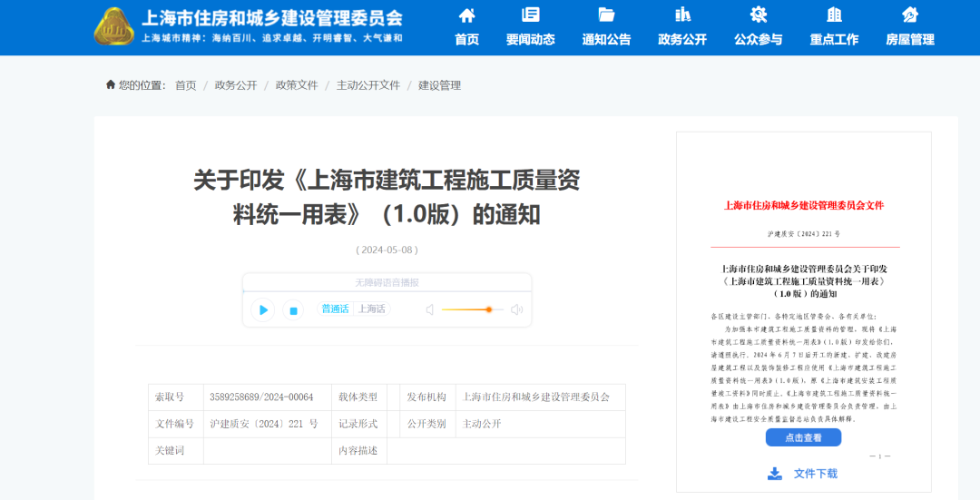Open the 通知公告 menu item
980x500 pixels.
tap(606, 39)
